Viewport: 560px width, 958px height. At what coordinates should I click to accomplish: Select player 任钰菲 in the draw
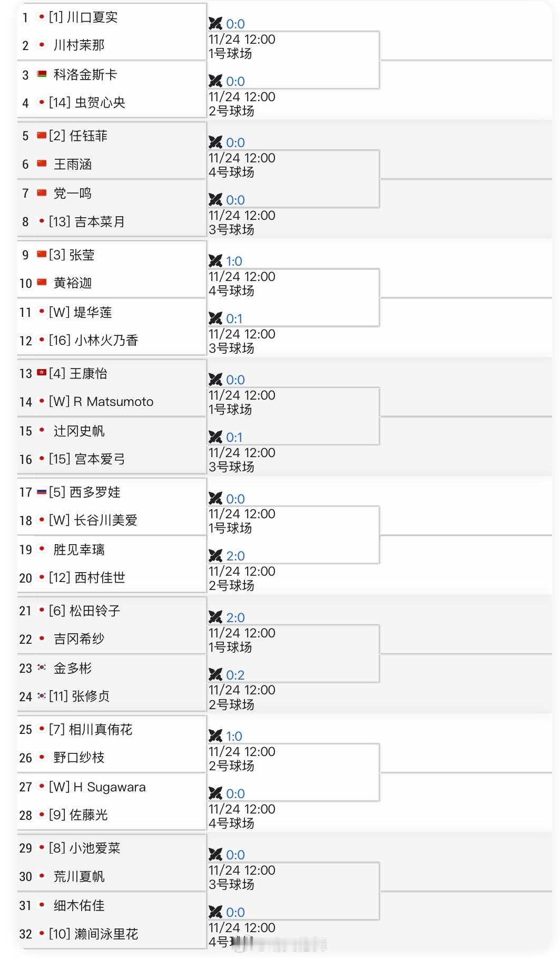coord(88,136)
